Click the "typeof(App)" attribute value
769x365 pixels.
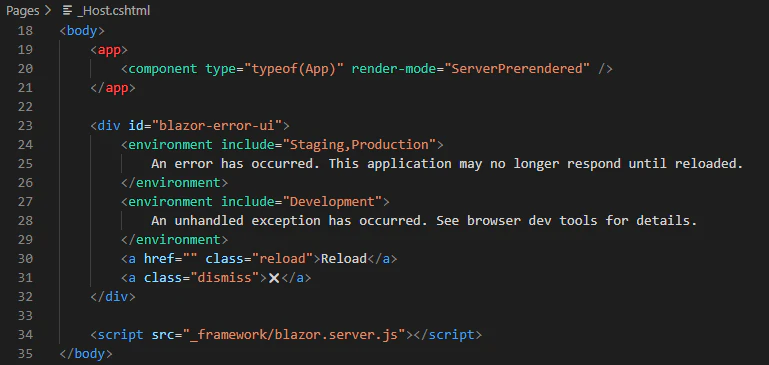[x=294, y=69]
